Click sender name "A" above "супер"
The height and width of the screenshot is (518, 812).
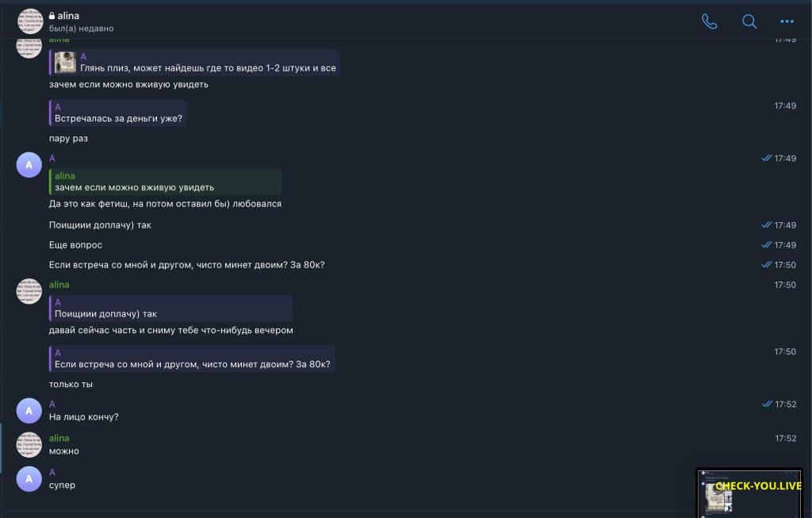(x=52, y=472)
